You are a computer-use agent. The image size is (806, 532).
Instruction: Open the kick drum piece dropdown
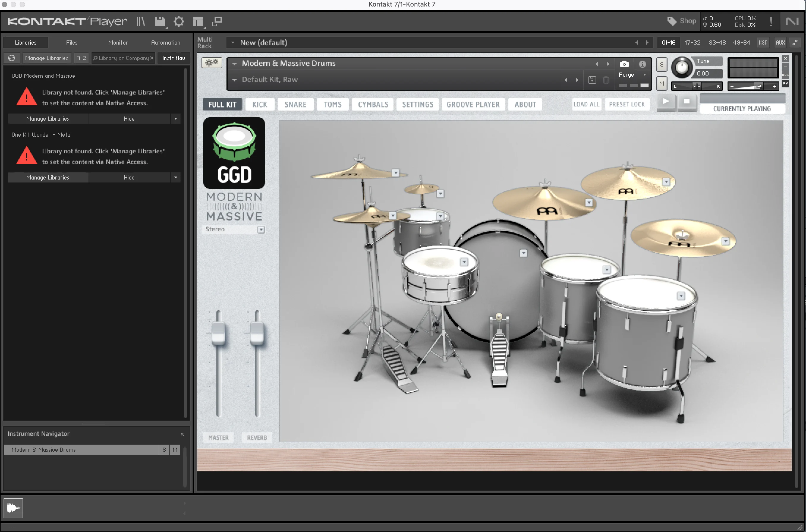(x=523, y=253)
